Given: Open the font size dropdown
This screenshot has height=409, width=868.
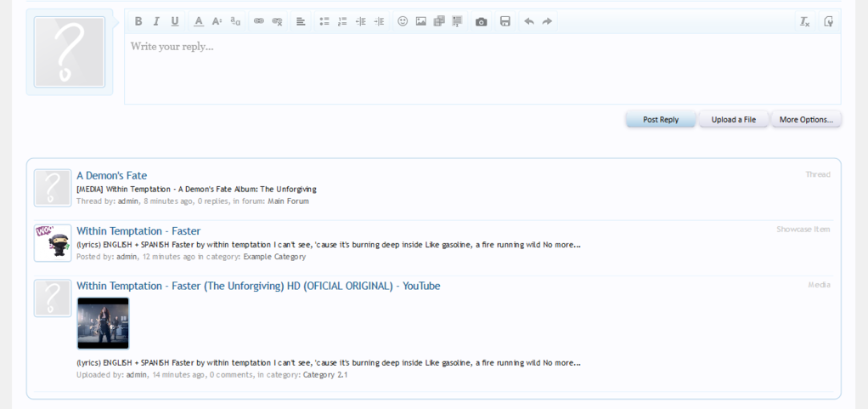Looking at the screenshot, I should [217, 21].
